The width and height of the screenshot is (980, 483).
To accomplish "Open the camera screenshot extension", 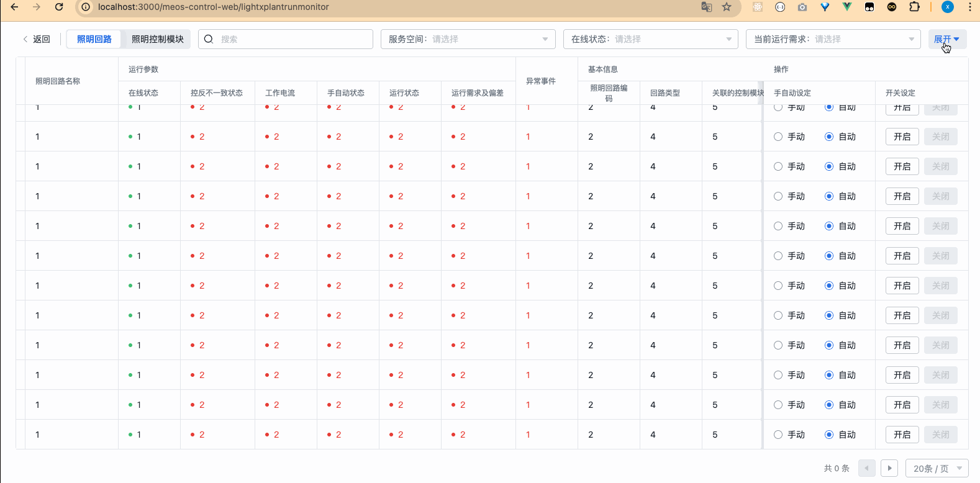I will 802,7.
